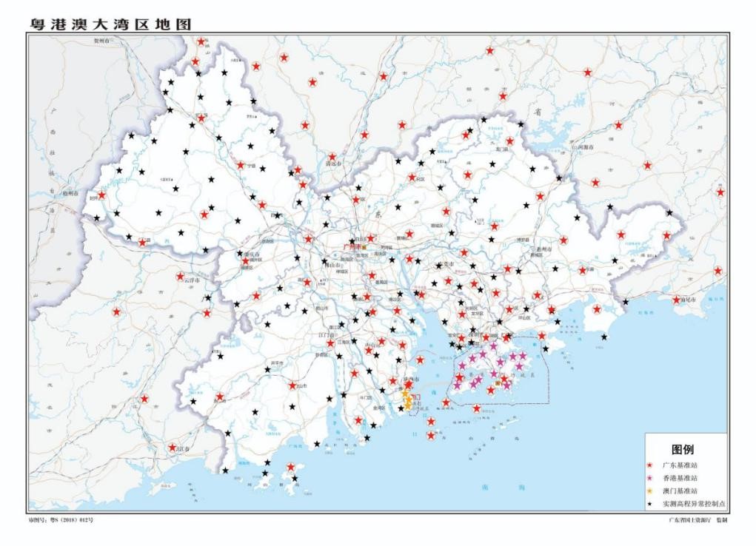This screenshot has width=756, height=546.
Task: Click the map title 粤港澳大湾区地图
Action: (x=110, y=24)
